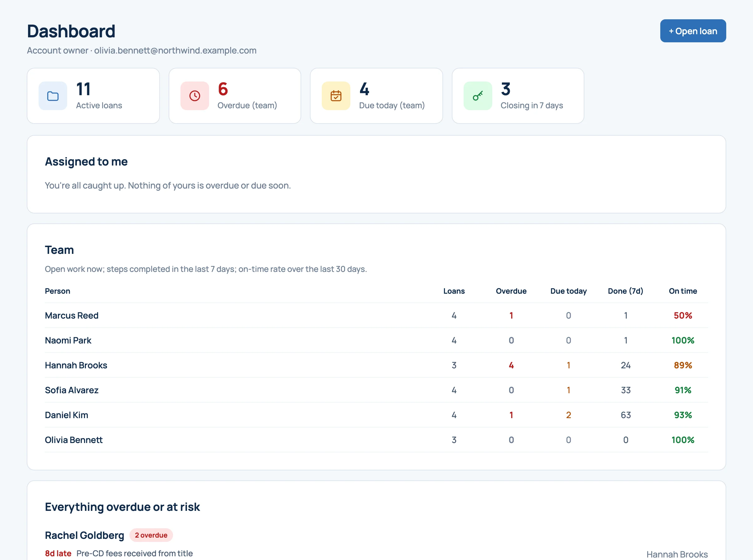Select the Closing in 7 days label
Viewport: 753px width, 560px height.
pyautogui.click(x=531, y=105)
